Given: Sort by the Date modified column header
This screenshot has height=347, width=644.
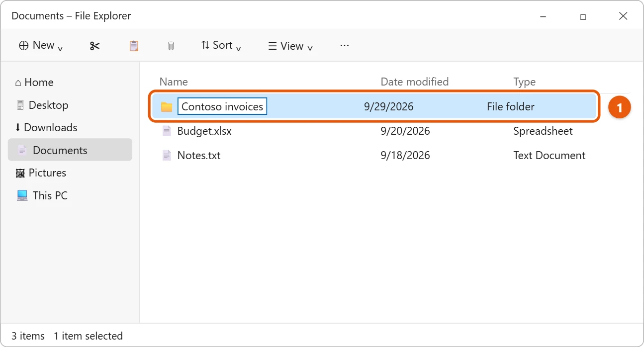Looking at the screenshot, I should point(415,82).
